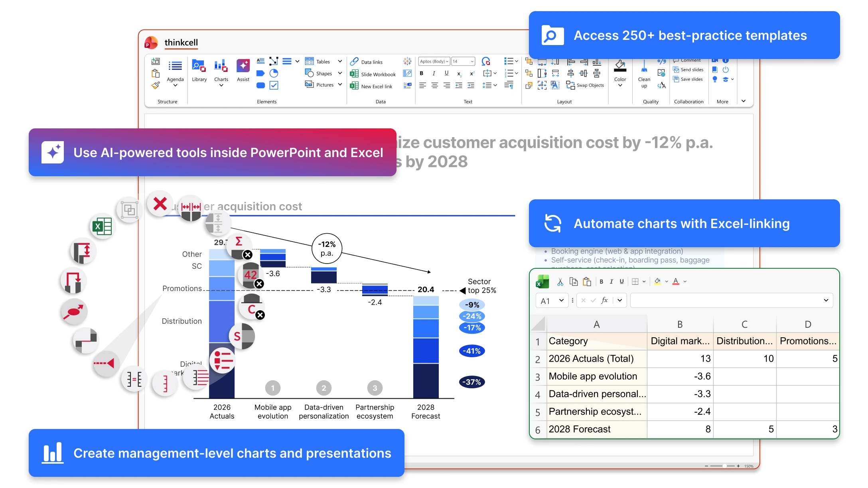Click the lightbulb icon in More group

[715, 79]
